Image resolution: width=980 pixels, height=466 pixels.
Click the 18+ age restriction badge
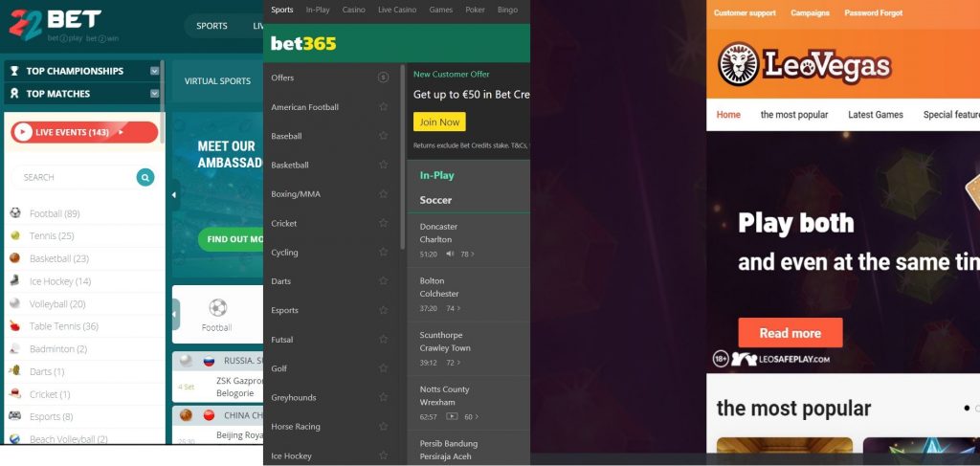click(x=721, y=359)
